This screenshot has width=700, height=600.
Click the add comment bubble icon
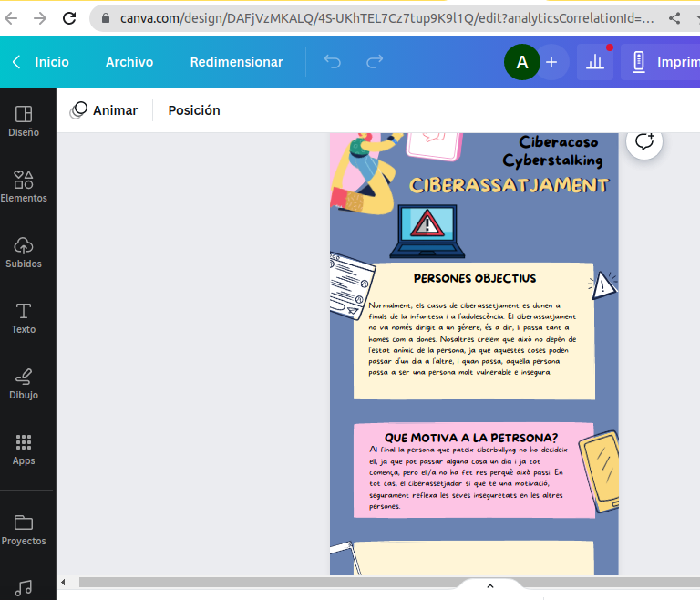pos(644,141)
